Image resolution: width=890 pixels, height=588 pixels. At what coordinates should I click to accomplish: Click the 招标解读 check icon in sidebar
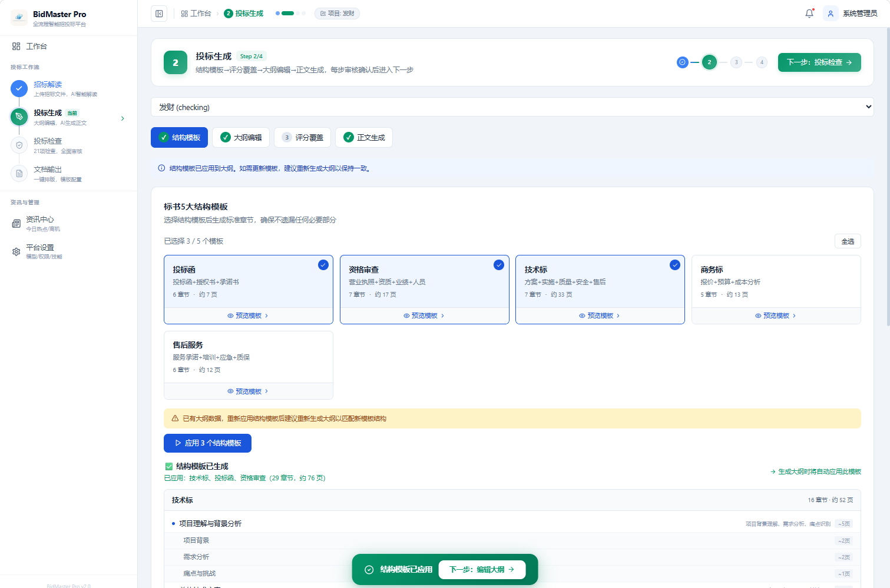pos(19,88)
